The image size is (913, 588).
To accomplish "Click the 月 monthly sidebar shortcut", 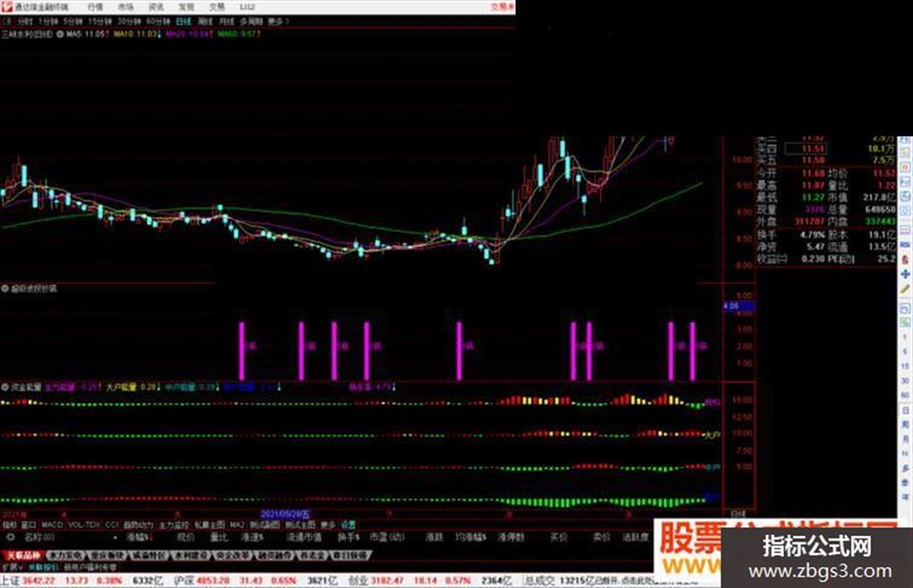I will (x=905, y=439).
